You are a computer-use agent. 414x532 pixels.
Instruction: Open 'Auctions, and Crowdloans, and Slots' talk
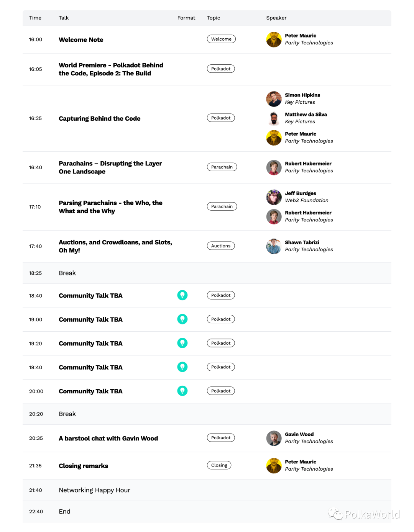(115, 246)
